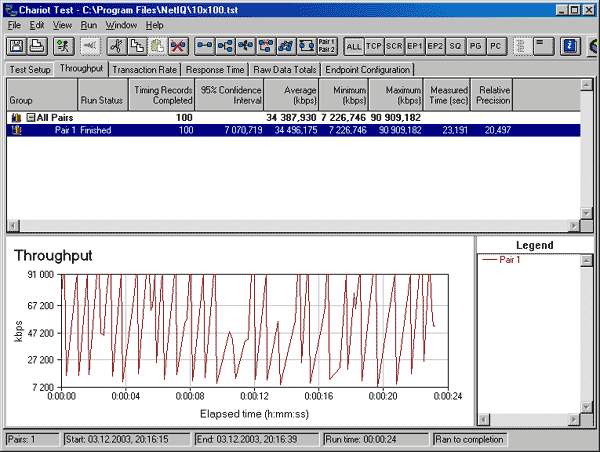Click Legend panel scroll up arrow

(x=587, y=261)
